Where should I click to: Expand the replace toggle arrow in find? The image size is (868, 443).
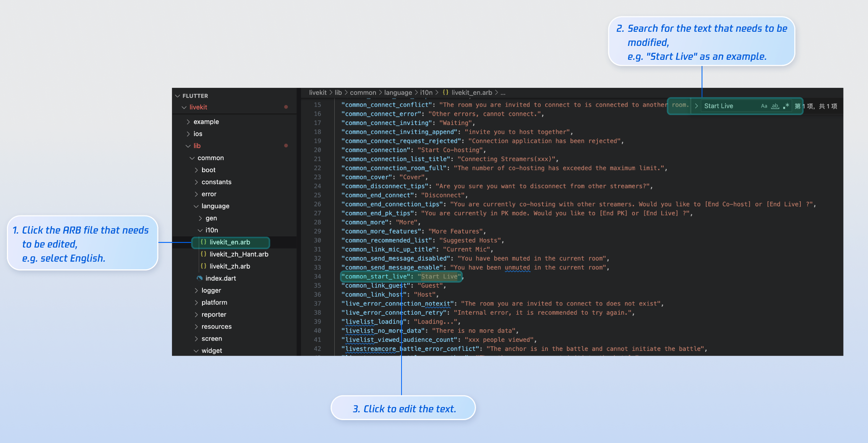pos(696,106)
